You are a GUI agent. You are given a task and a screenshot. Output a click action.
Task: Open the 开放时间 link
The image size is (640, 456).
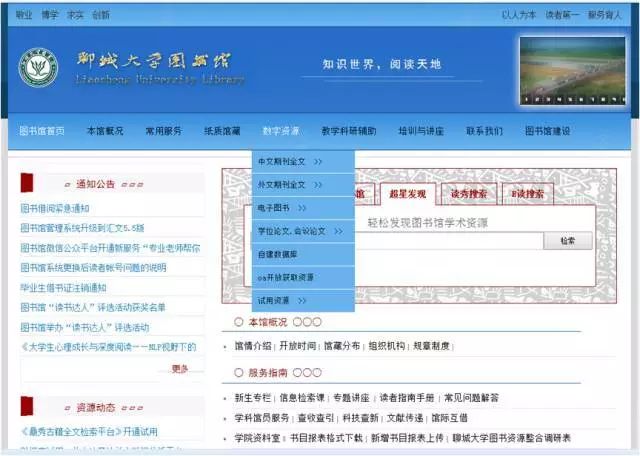[298, 346]
